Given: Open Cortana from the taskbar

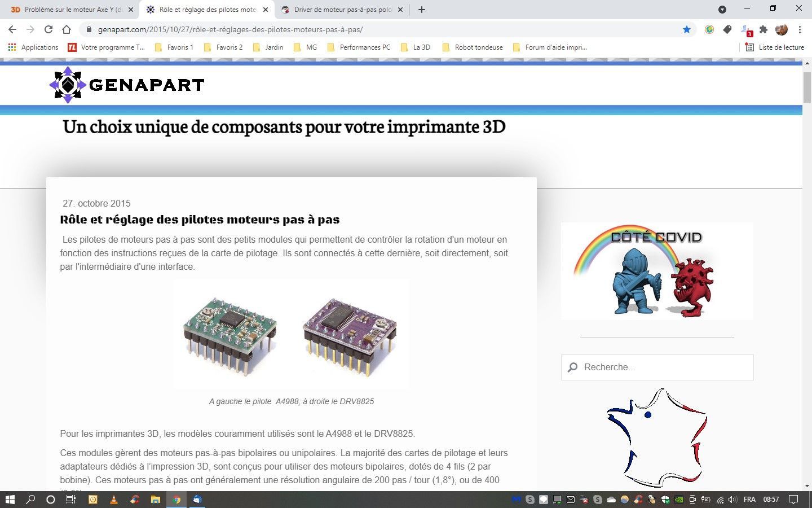Looking at the screenshot, I should pyautogui.click(x=51, y=500).
